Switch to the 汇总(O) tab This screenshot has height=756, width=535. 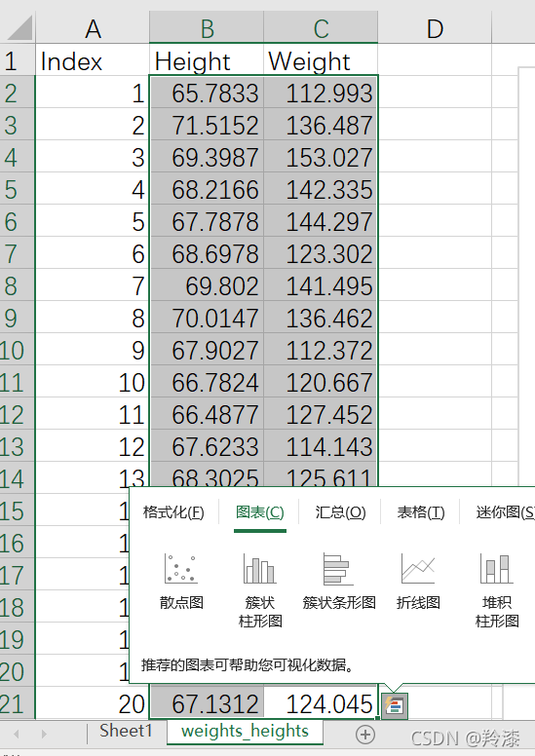click(x=340, y=512)
